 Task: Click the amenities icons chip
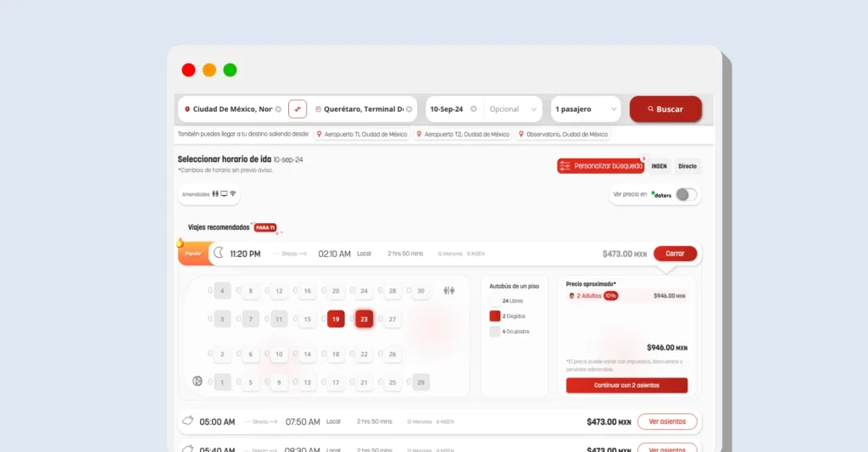(x=209, y=194)
